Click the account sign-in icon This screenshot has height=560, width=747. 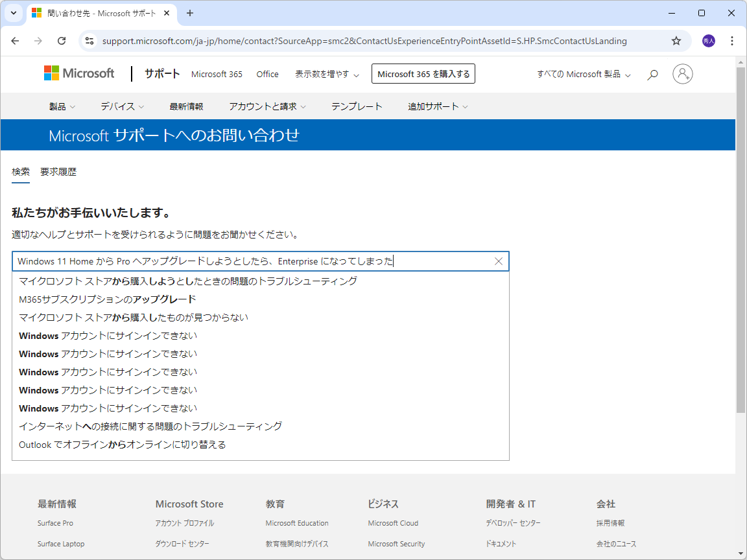[682, 74]
